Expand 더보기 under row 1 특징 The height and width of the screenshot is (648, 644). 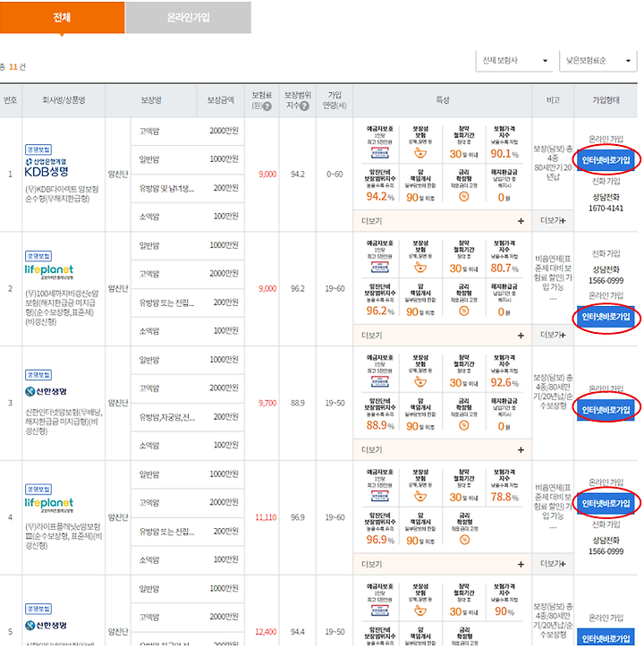pyautogui.click(x=521, y=220)
